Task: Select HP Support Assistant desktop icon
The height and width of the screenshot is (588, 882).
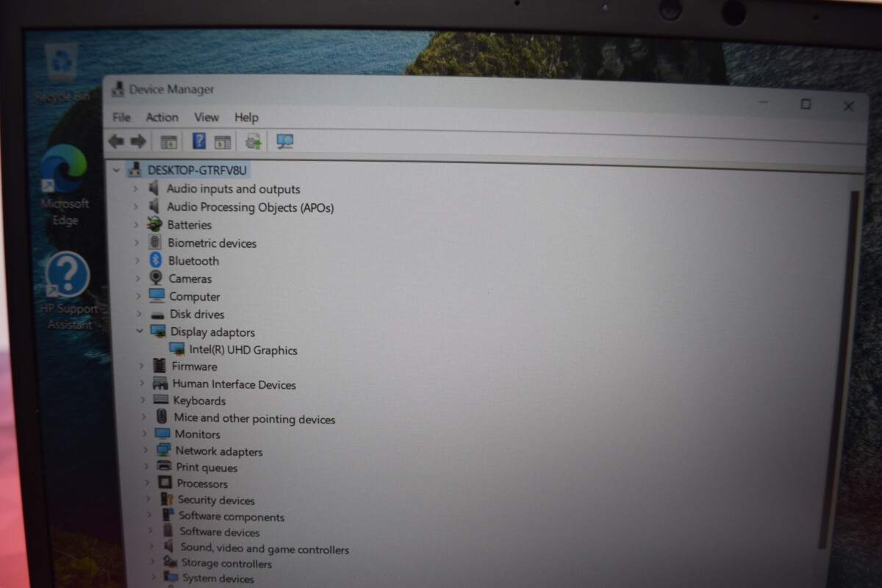Action: (x=68, y=290)
